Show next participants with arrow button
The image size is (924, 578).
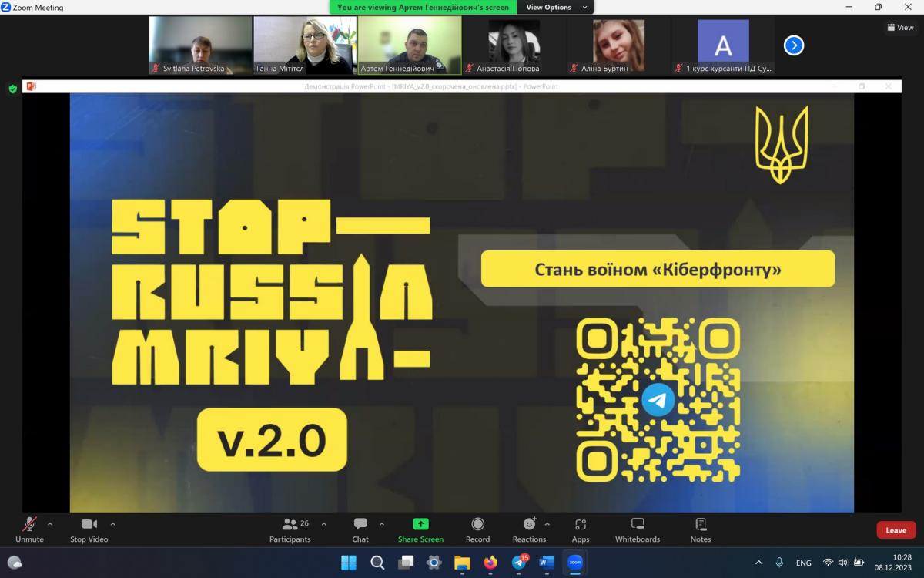point(794,45)
